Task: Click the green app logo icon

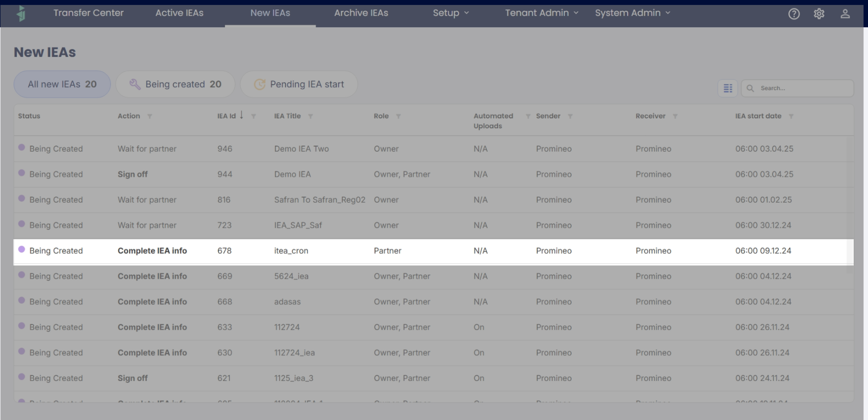Action: pyautogui.click(x=21, y=13)
